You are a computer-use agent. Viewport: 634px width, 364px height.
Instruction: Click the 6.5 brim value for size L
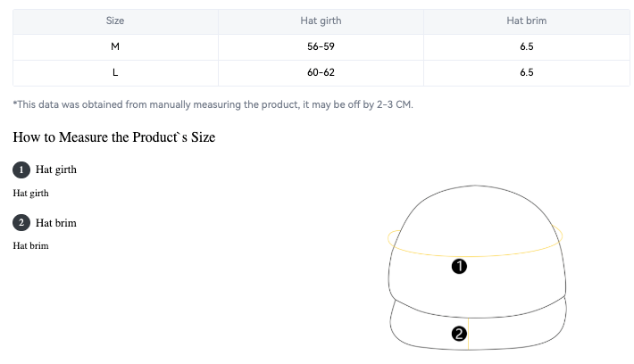(527, 73)
